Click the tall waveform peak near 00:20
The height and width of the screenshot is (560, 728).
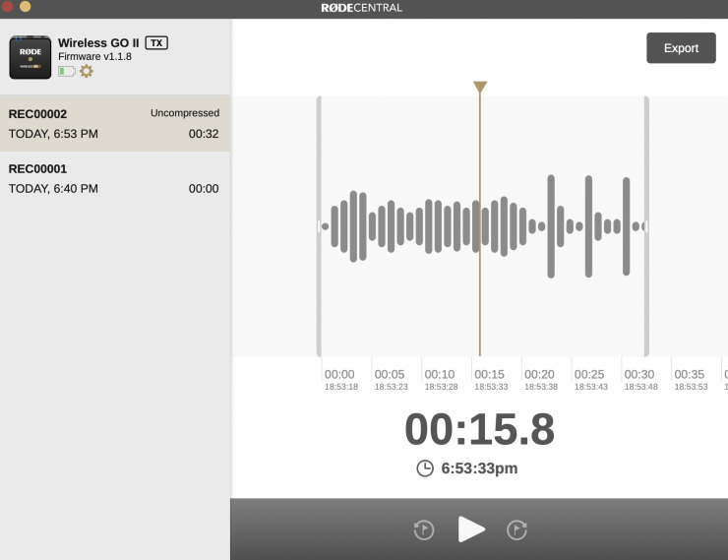point(551,226)
